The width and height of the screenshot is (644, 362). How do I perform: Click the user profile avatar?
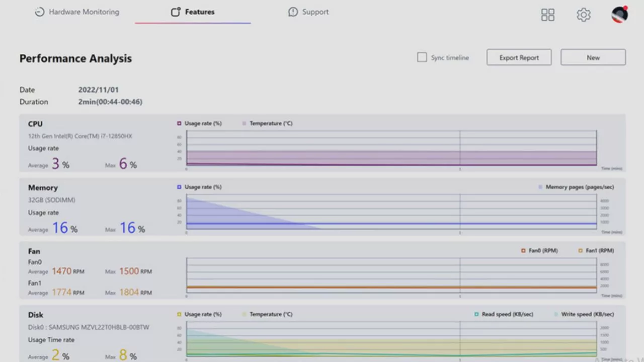[619, 14]
